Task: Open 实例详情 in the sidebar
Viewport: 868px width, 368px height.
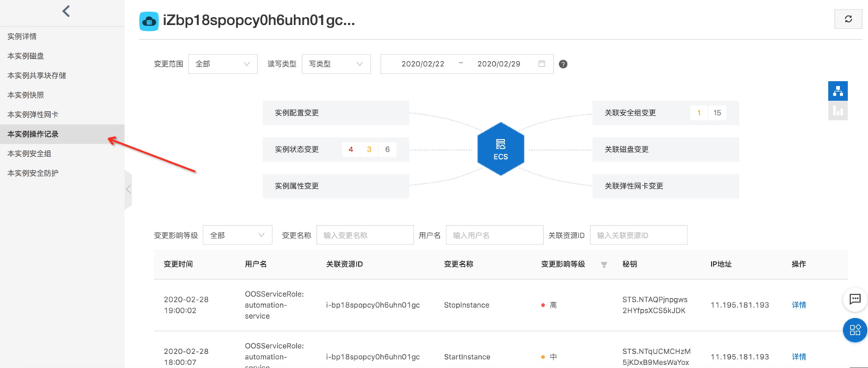Action: click(x=22, y=37)
